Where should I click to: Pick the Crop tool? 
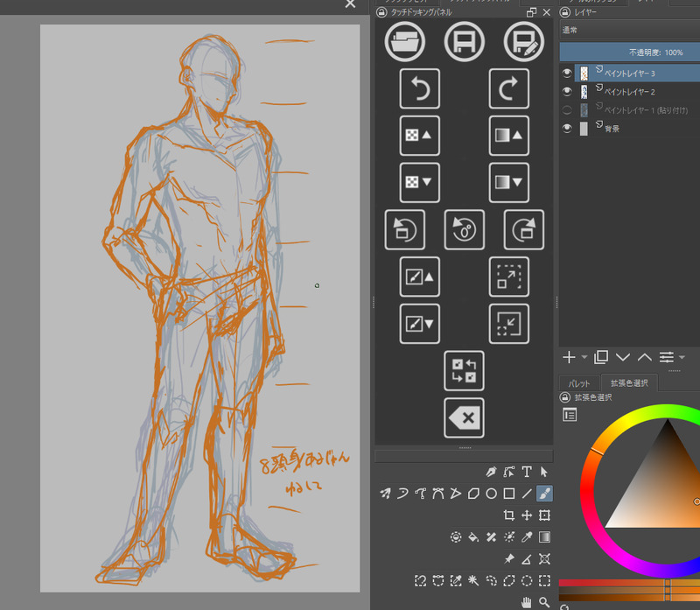(509, 515)
